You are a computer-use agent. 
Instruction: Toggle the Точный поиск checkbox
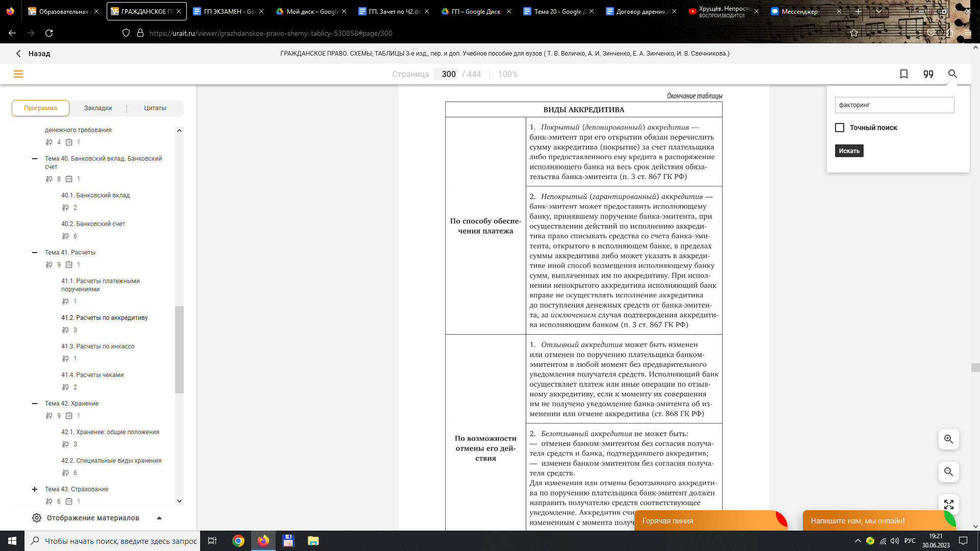point(840,128)
